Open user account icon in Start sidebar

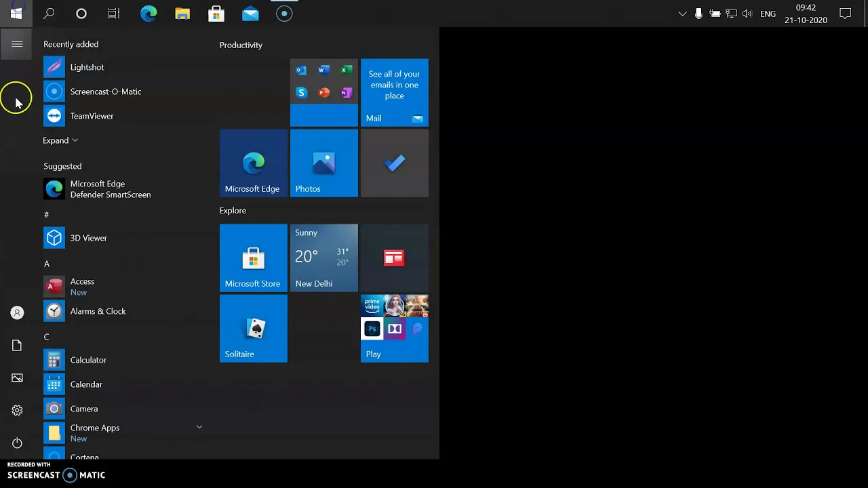tap(17, 312)
